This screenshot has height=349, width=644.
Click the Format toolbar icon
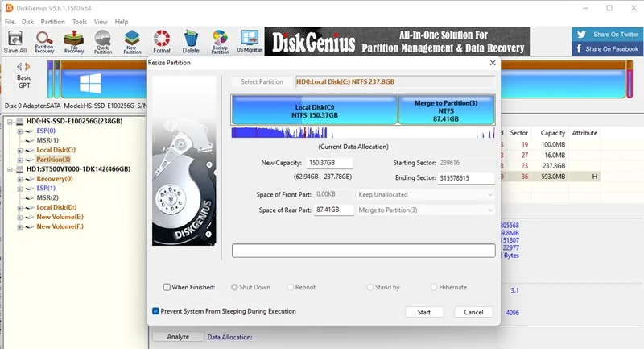[162, 42]
